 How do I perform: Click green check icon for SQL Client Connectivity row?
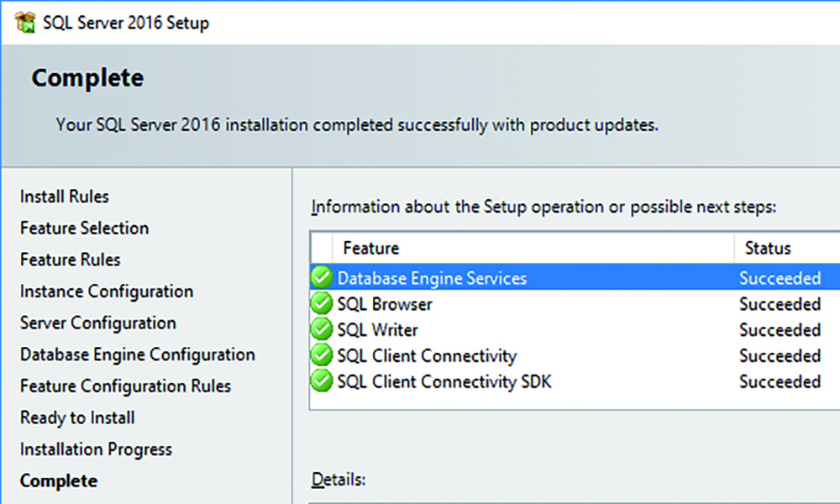[322, 354]
